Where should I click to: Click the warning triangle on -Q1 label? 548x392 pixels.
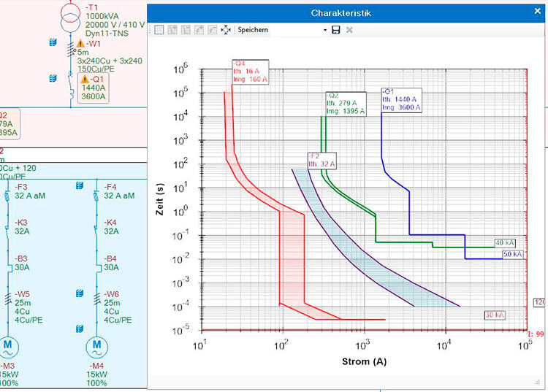point(85,80)
